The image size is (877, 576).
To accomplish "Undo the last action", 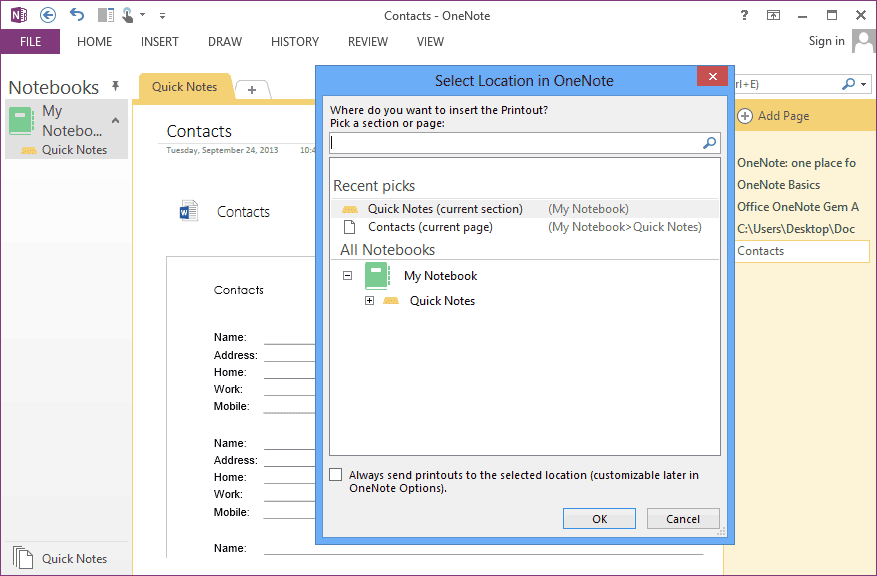I will [77, 15].
